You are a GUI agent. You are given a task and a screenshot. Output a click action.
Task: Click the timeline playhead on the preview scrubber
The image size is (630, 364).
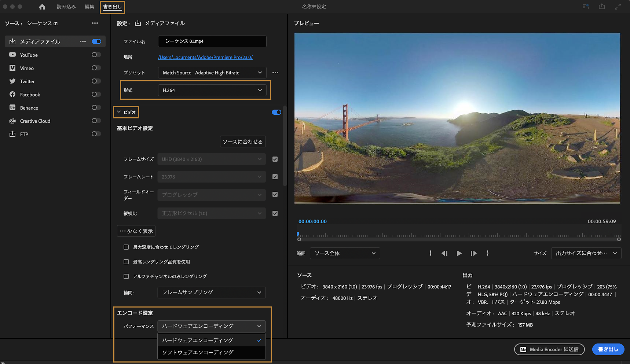[298, 234]
